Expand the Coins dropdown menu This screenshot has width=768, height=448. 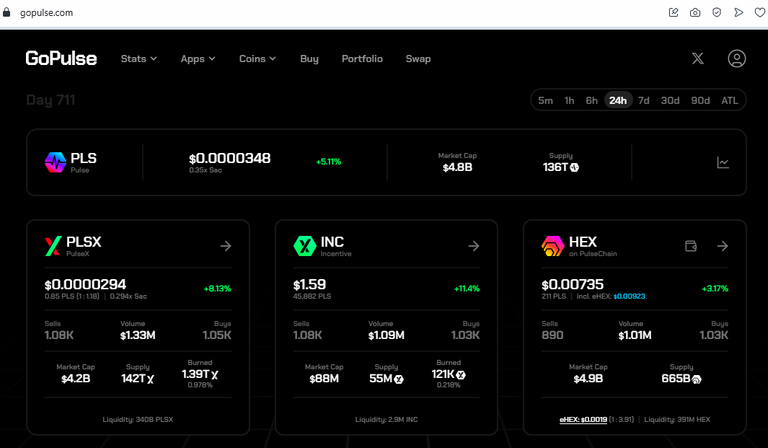click(x=257, y=59)
